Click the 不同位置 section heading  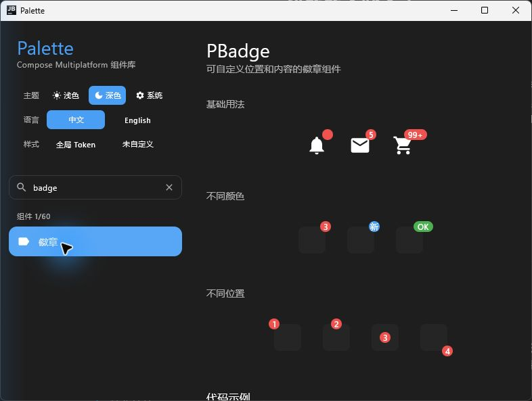coord(225,293)
